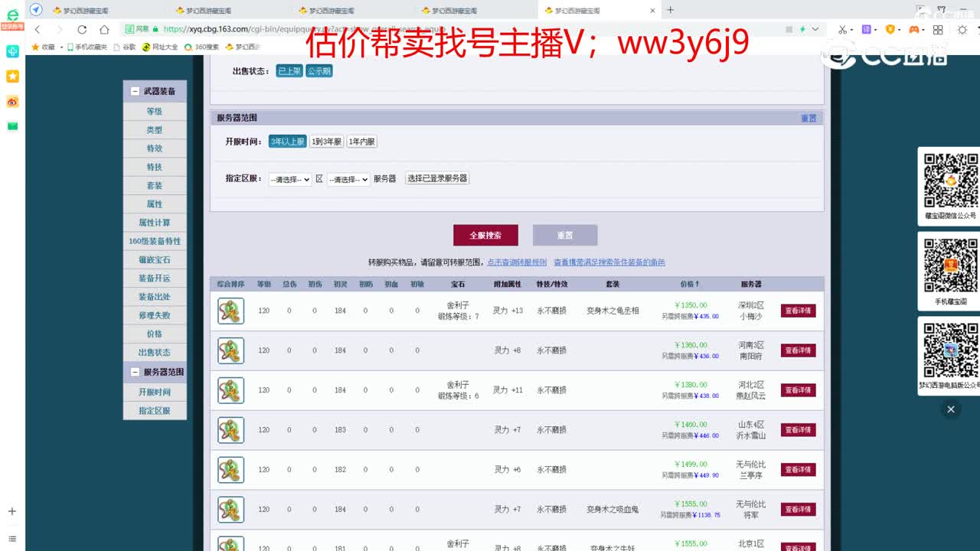Select 镶嵌宝石 in the left menu

tap(155, 259)
